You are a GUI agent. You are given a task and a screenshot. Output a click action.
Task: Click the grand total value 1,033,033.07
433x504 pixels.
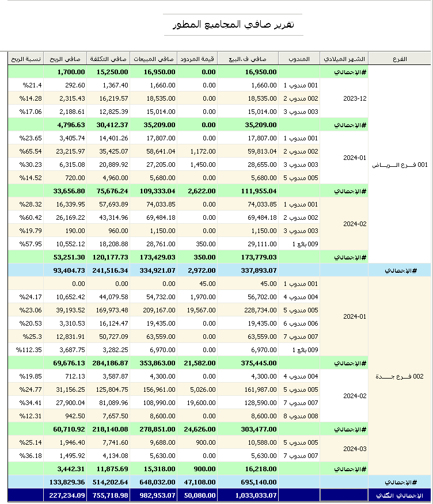pyautogui.click(x=248, y=495)
